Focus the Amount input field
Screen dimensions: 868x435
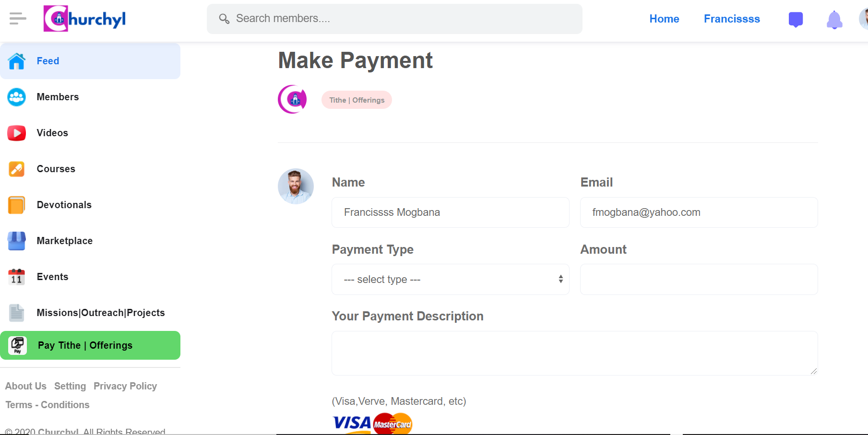[699, 279]
